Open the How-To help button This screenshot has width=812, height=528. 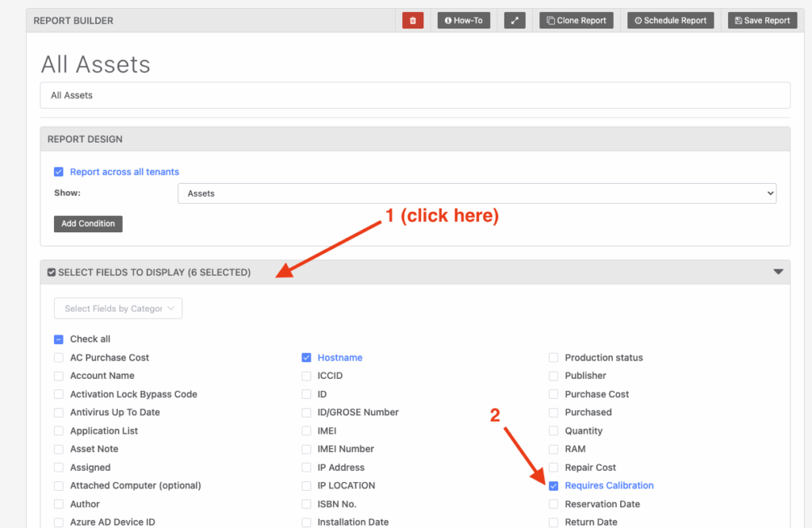coord(464,21)
